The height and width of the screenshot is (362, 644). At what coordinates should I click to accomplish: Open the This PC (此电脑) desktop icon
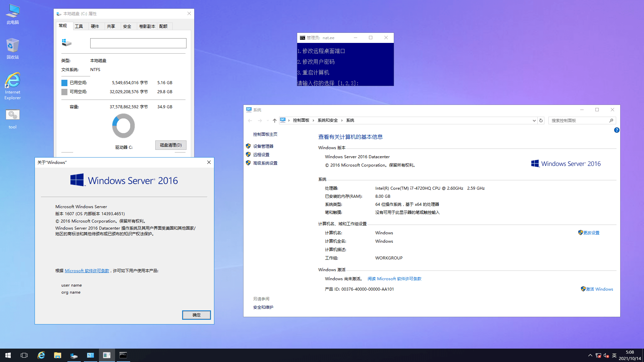click(13, 14)
